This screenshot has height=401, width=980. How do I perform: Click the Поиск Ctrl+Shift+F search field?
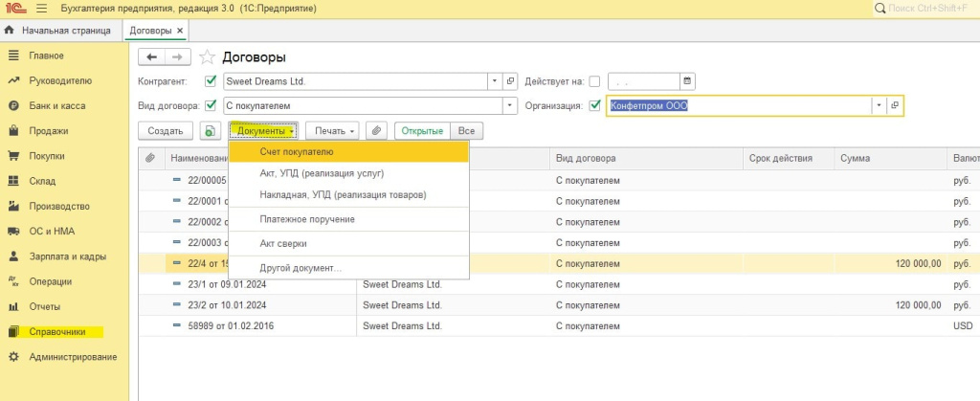926,9
